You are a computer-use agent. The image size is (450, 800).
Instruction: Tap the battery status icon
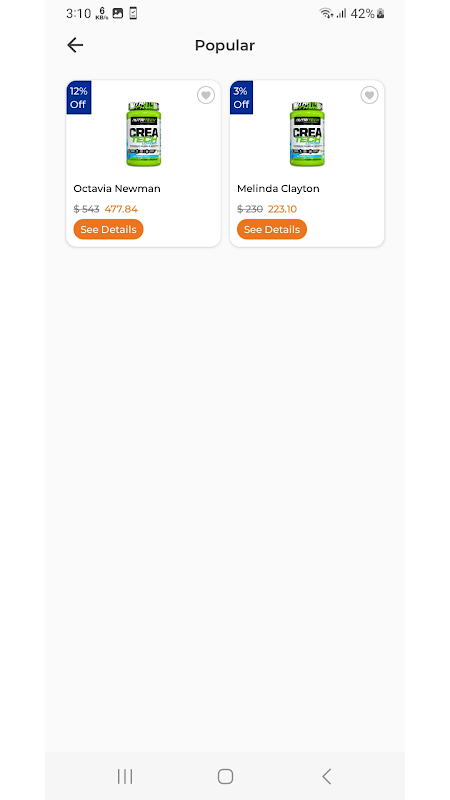pyautogui.click(x=381, y=14)
